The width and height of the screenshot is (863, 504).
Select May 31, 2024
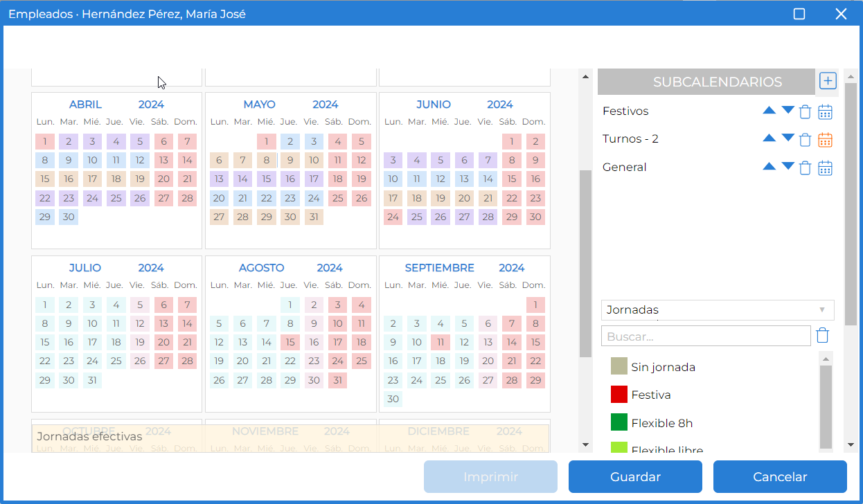coord(314,217)
